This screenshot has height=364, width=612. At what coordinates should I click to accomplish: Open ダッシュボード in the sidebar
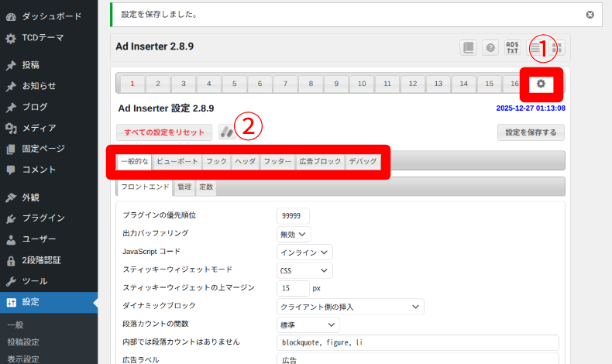click(x=49, y=16)
